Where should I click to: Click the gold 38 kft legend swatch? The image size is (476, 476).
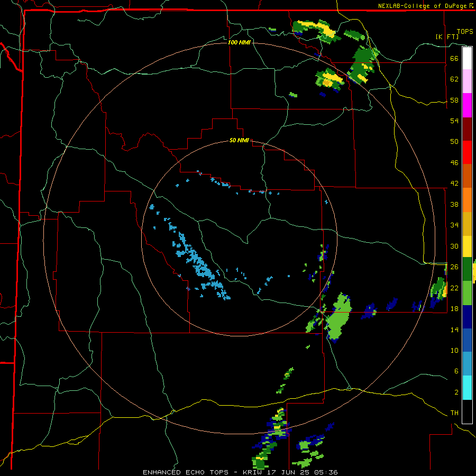pos(467,224)
